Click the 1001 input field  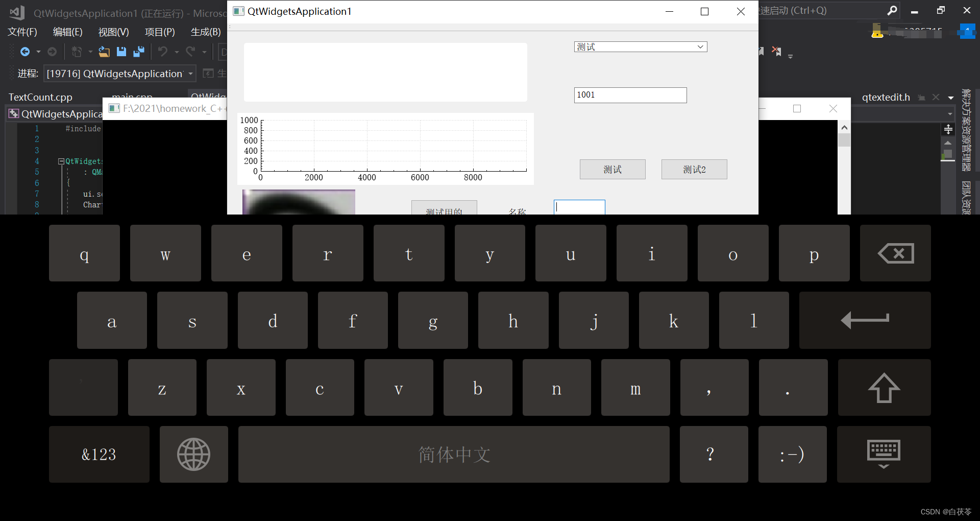[630, 95]
